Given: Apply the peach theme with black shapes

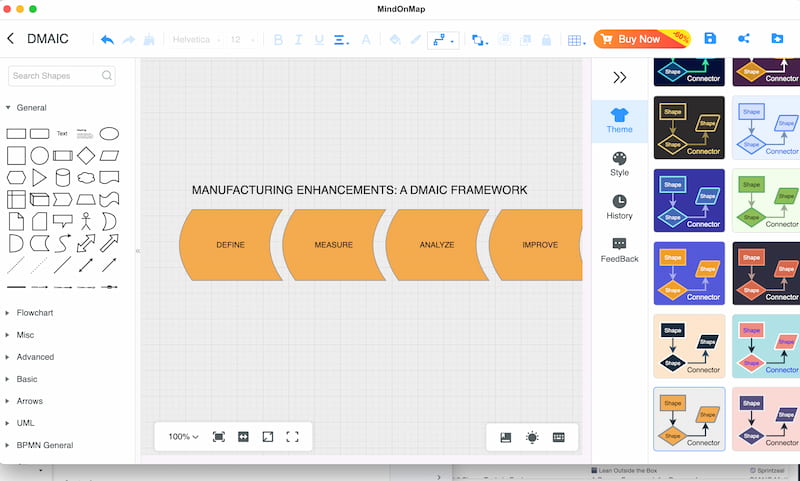Looking at the screenshot, I should pyautogui.click(x=689, y=346).
